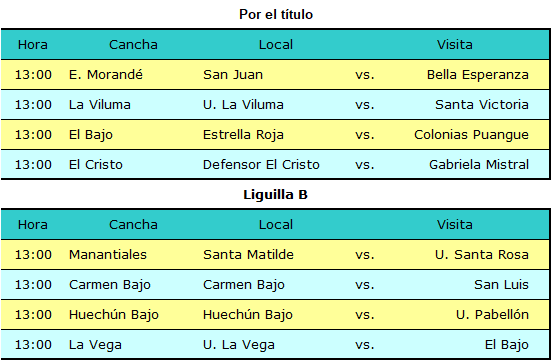This screenshot has width=551, height=360.
Task: Select U. Santa Rosa visiting team
Action: coord(482,255)
